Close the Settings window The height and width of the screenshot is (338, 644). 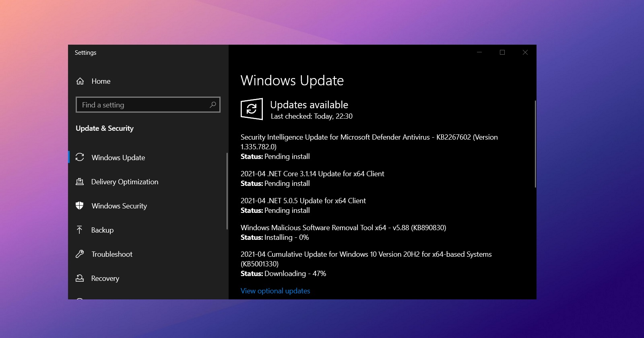pyautogui.click(x=525, y=52)
